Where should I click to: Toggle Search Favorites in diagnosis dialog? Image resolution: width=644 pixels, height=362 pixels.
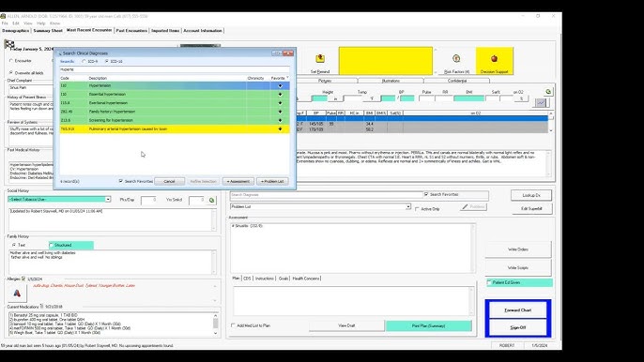tap(121, 181)
